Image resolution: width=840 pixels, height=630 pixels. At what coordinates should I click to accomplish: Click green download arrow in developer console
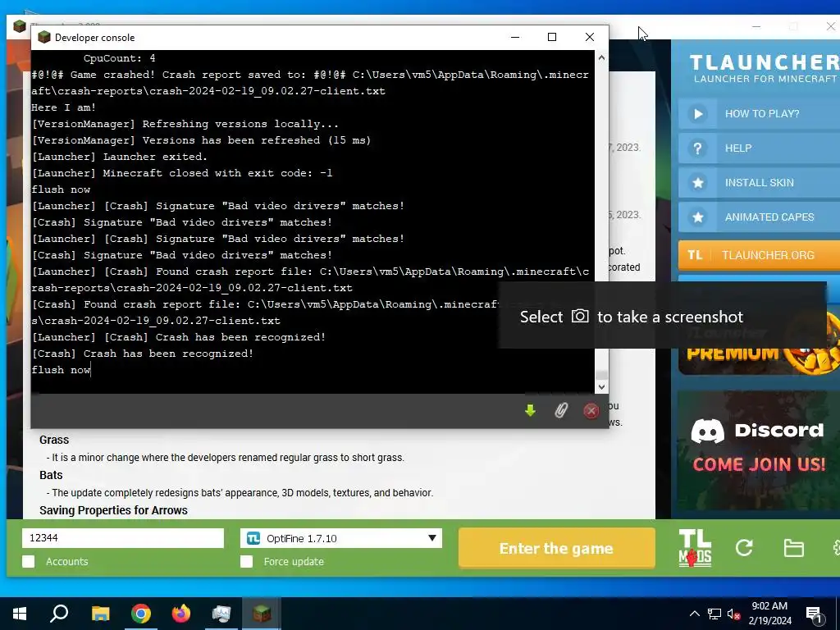click(x=531, y=410)
